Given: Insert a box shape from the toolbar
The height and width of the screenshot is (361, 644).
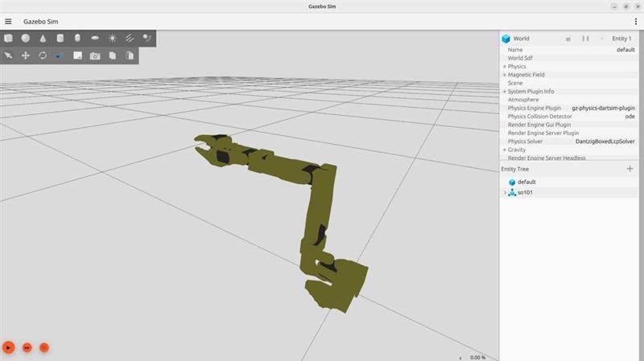Looking at the screenshot, I should pyautogui.click(x=8, y=38).
